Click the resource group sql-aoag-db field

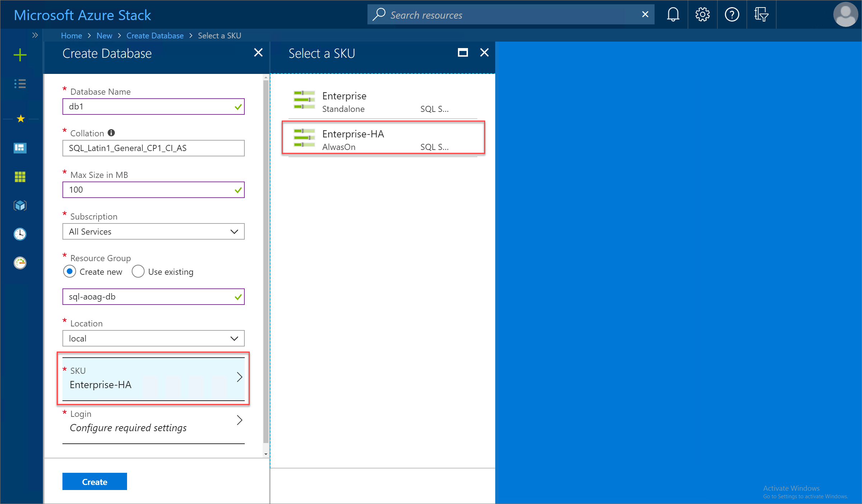coord(154,296)
